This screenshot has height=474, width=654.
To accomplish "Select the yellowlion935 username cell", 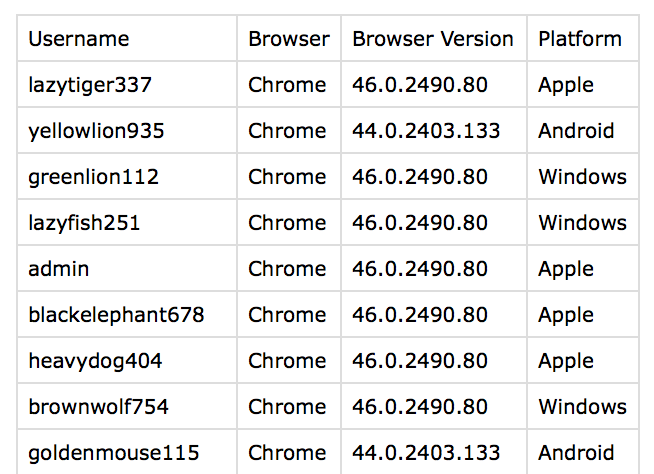I will click(127, 131).
